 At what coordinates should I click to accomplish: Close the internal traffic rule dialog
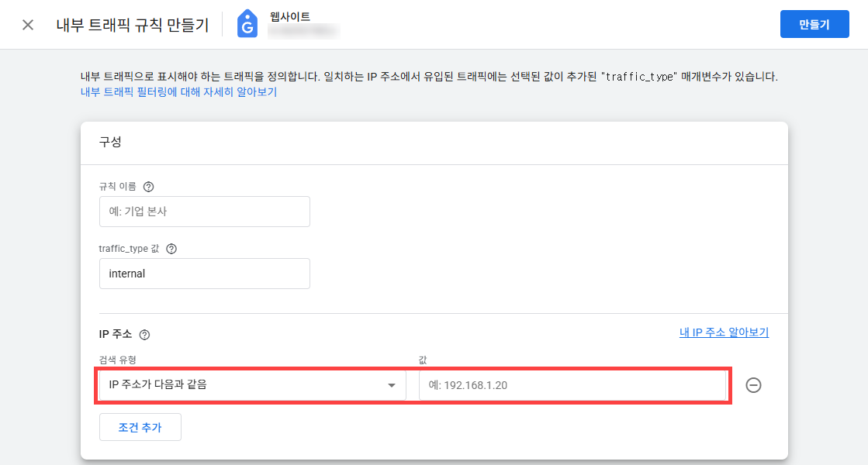click(x=28, y=25)
